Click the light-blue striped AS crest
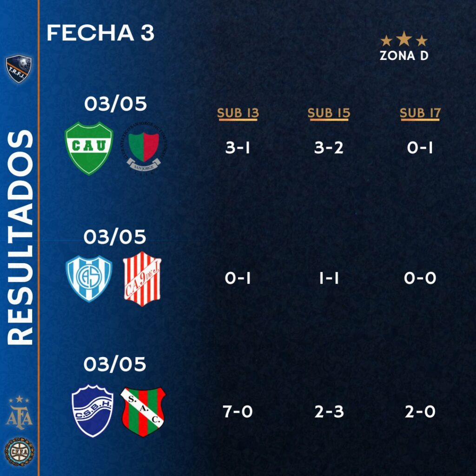This screenshot has height=476, width=476. (x=89, y=278)
